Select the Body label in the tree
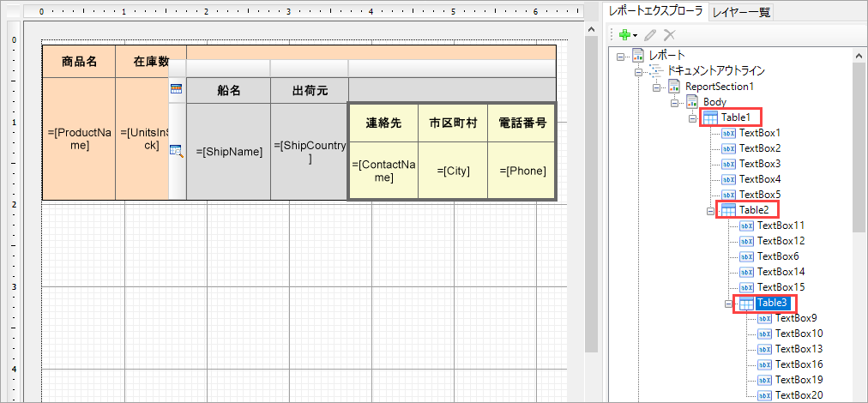The width and height of the screenshot is (868, 403). (x=714, y=102)
